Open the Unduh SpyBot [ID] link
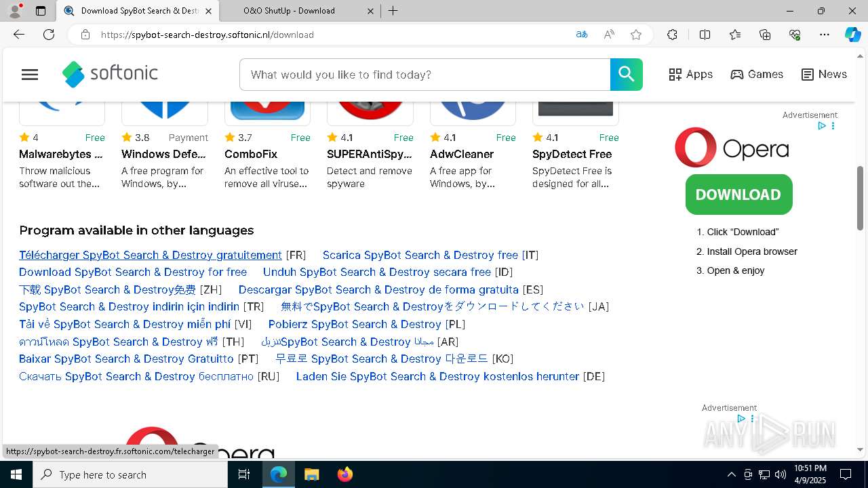 point(377,272)
